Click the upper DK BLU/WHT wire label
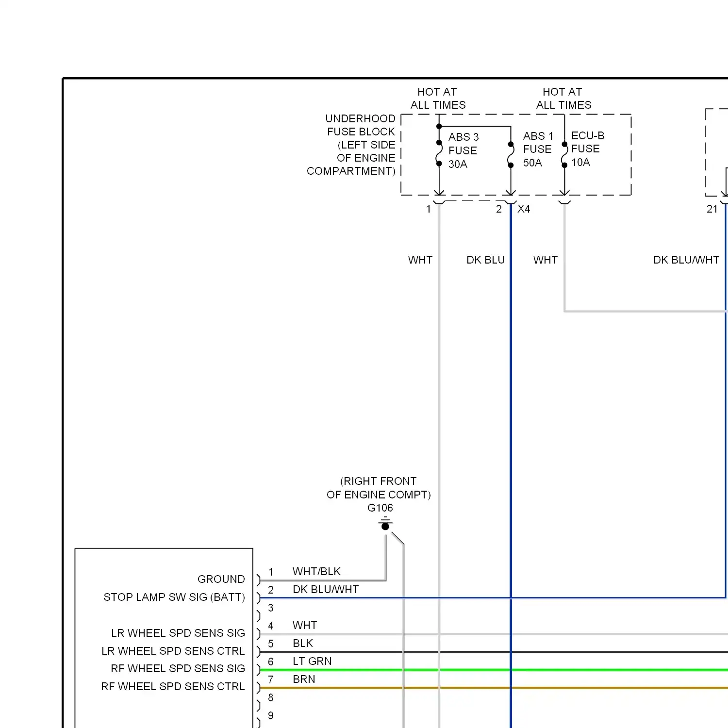This screenshot has width=728, height=728. coord(686,260)
